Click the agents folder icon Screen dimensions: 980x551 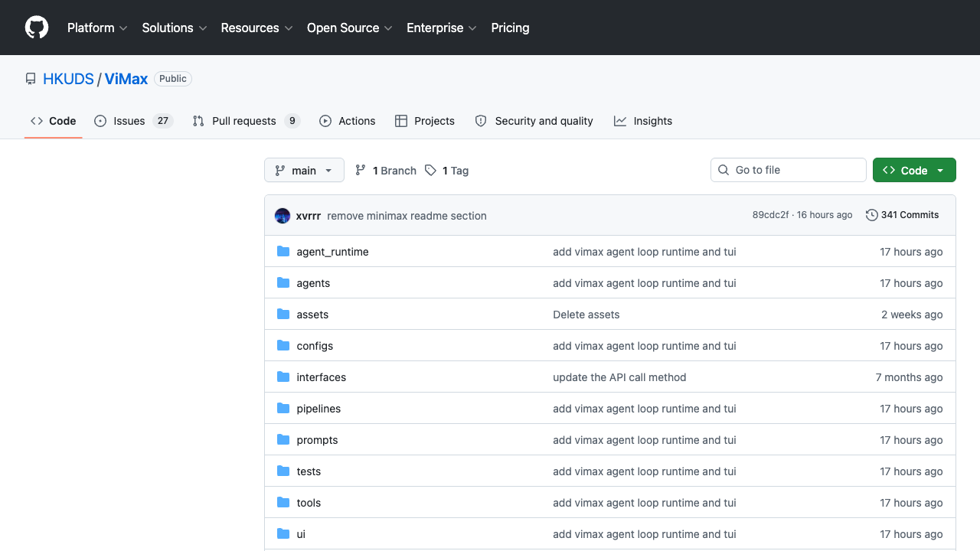(x=283, y=282)
